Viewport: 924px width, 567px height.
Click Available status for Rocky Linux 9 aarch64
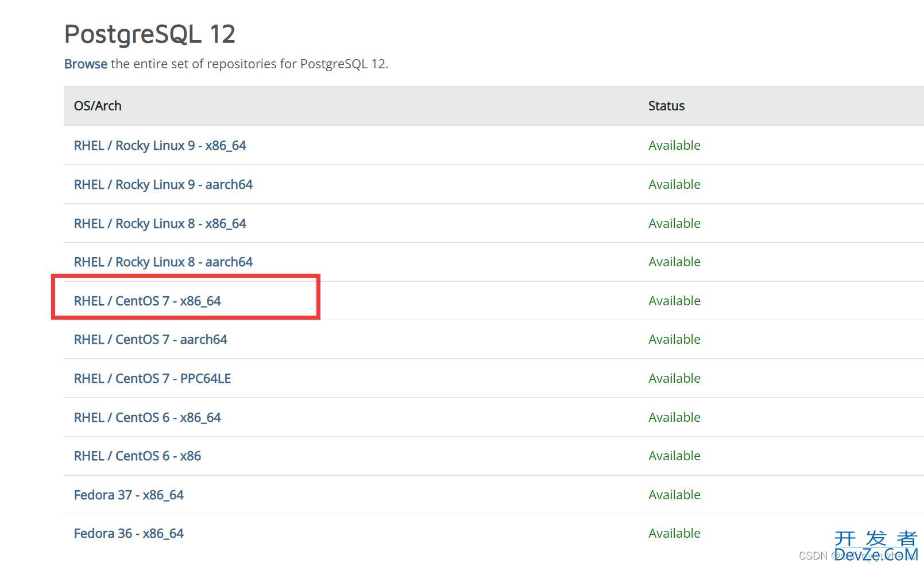(x=674, y=184)
